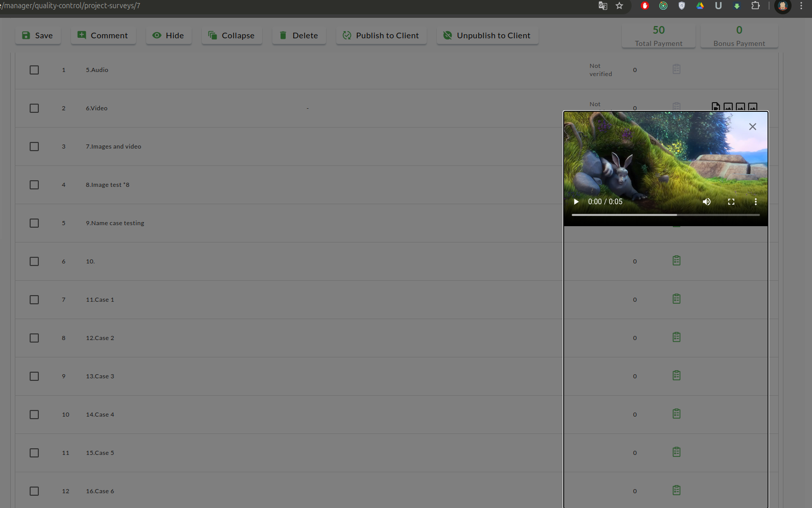Seek on the video progress bar
Image resolution: width=812 pixels, height=508 pixels.
pos(665,215)
